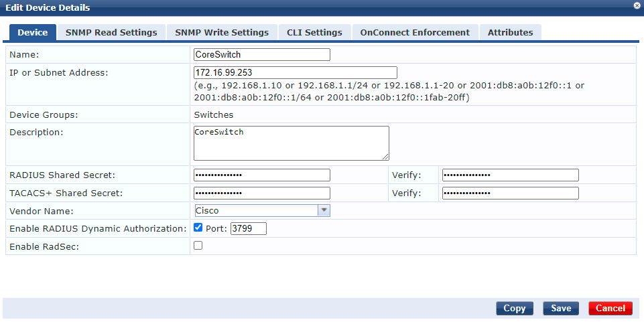Click the Description text area
Image resolution: width=644 pixels, height=324 pixels.
click(x=292, y=143)
